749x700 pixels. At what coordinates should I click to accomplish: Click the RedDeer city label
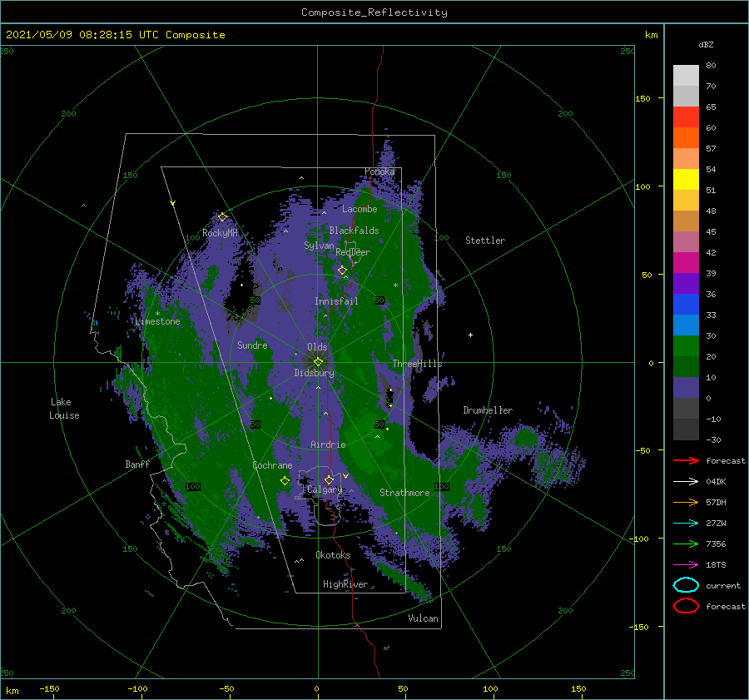(353, 252)
